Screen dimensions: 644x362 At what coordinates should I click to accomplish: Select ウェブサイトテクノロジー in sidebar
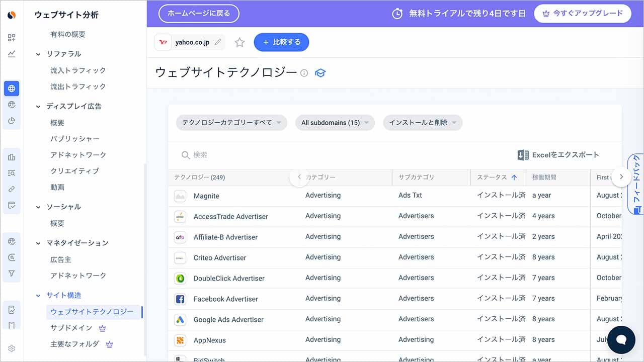tap(92, 312)
